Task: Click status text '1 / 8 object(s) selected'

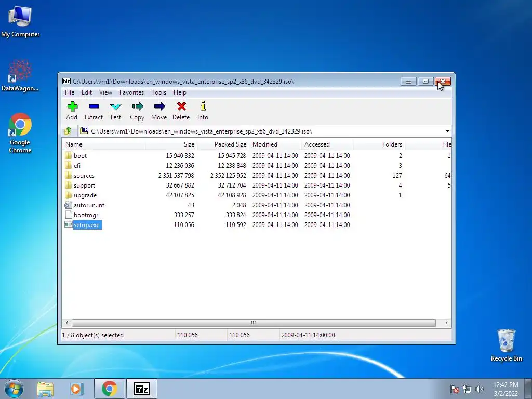Action: click(x=92, y=335)
